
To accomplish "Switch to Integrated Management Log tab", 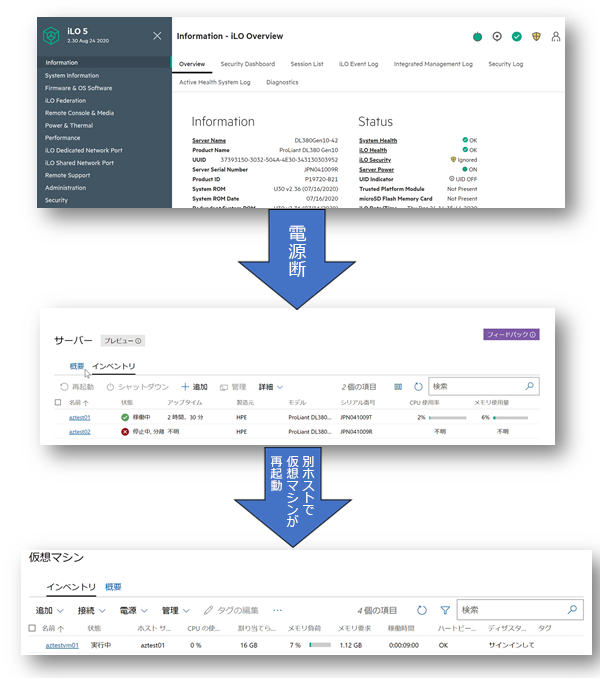I will 433,64.
